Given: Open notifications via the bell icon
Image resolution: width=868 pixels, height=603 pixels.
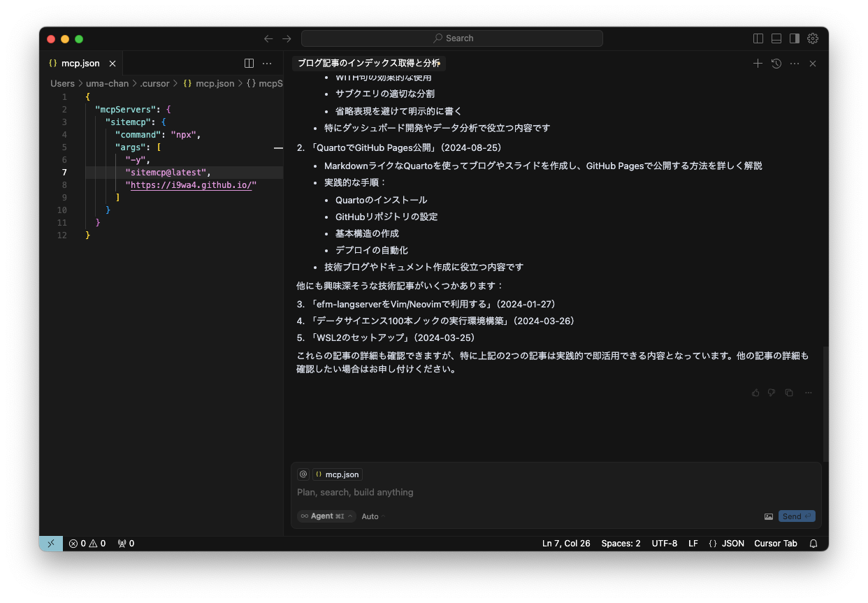Looking at the screenshot, I should click(x=813, y=544).
